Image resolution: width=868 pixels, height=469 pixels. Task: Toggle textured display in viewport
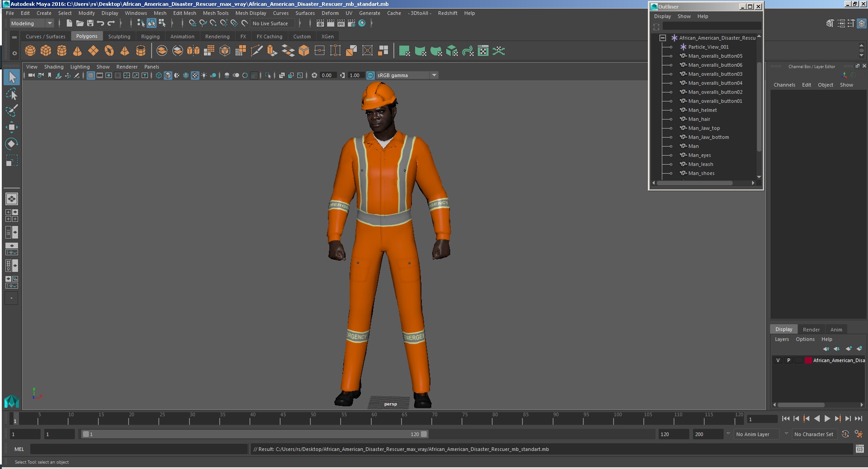click(x=195, y=75)
